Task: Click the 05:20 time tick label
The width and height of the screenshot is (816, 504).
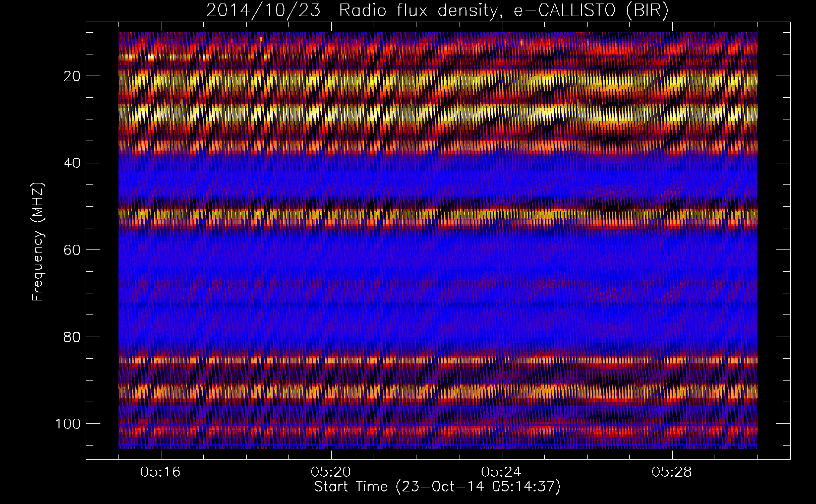Action: pos(331,472)
